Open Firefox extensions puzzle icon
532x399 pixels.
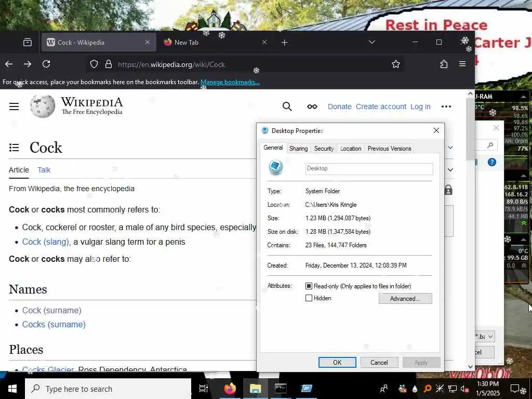click(444, 64)
